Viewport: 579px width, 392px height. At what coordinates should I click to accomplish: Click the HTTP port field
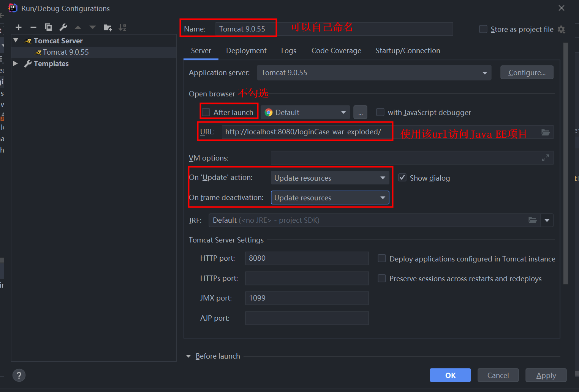[x=307, y=258]
